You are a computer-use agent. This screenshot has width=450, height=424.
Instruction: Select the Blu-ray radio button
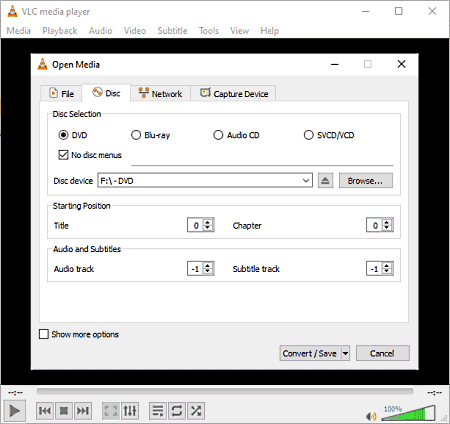click(136, 135)
